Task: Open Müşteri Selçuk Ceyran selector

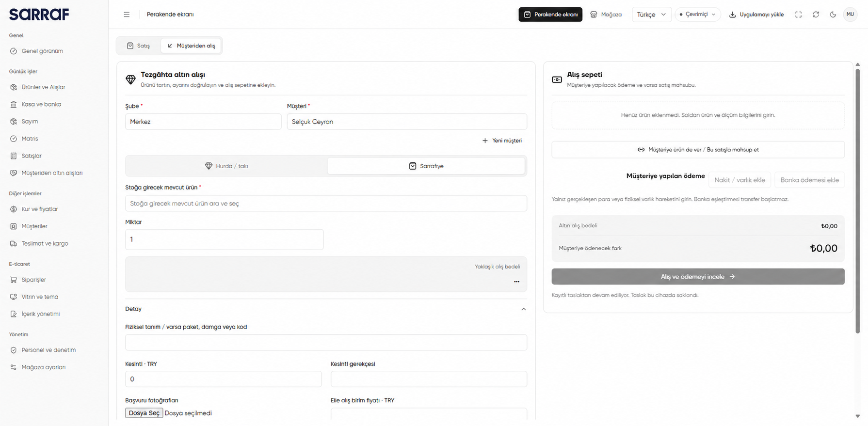Action: (x=407, y=122)
